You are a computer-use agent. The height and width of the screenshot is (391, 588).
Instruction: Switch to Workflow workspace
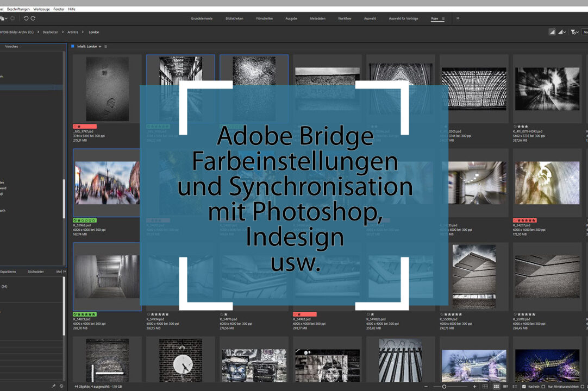click(345, 18)
